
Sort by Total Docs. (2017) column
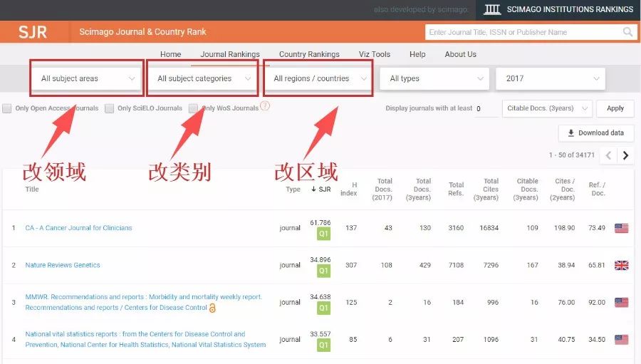[x=382, y=189]
